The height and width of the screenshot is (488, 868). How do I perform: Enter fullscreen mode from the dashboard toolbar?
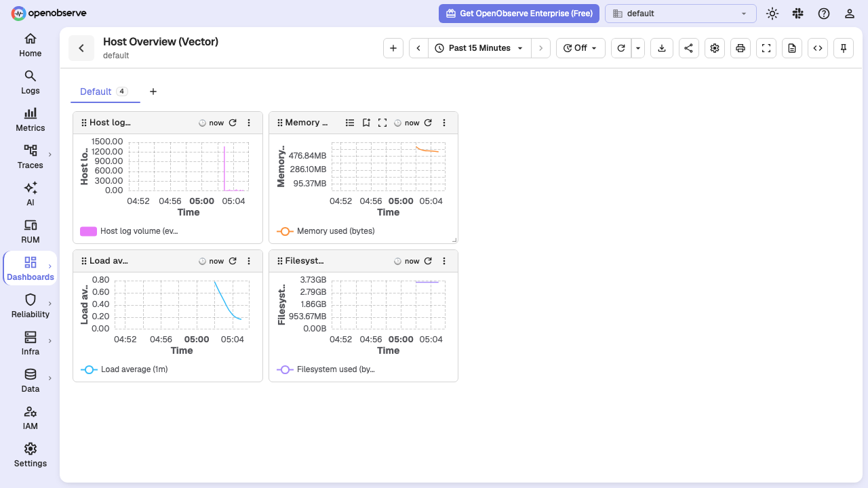766,48
